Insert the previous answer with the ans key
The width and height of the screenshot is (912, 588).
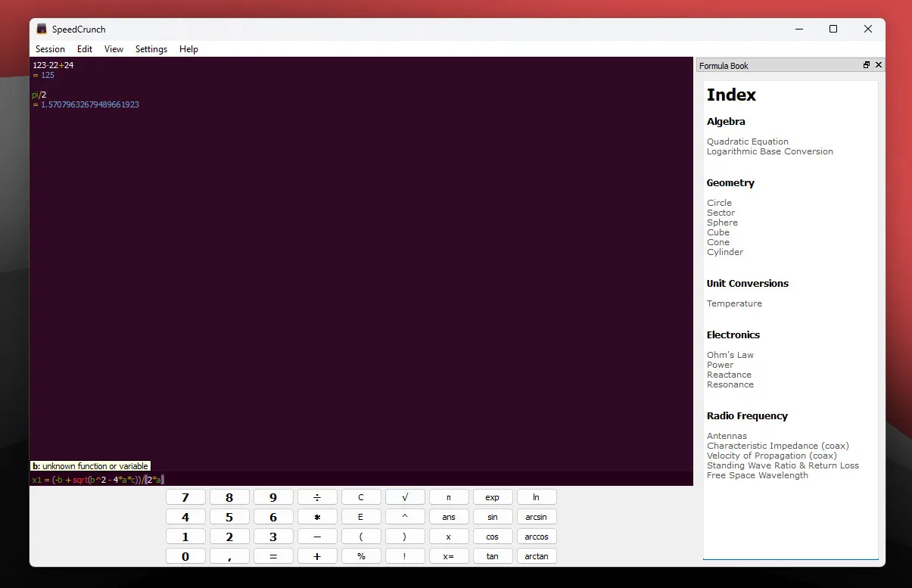[x=449, y=516]
